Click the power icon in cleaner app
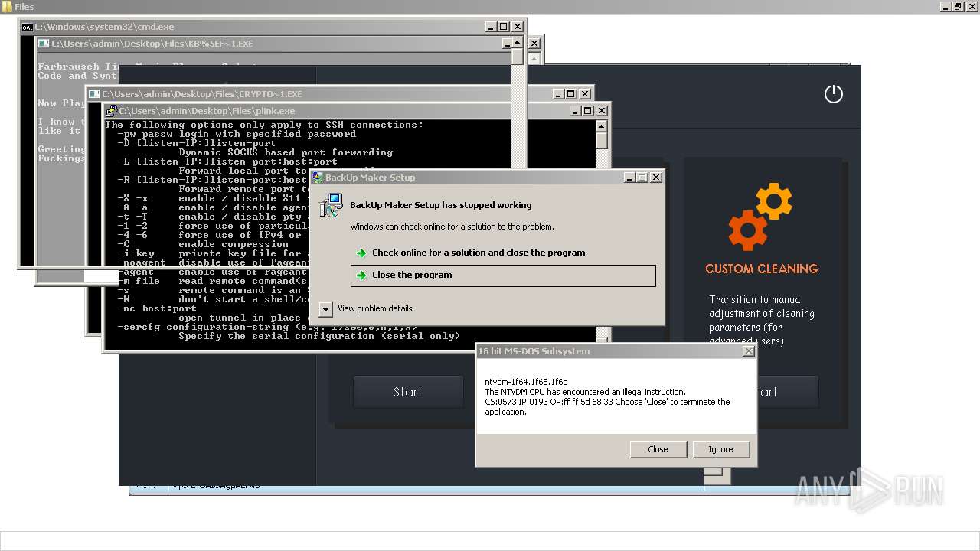980x551 pixels. [x=833, y=94]
